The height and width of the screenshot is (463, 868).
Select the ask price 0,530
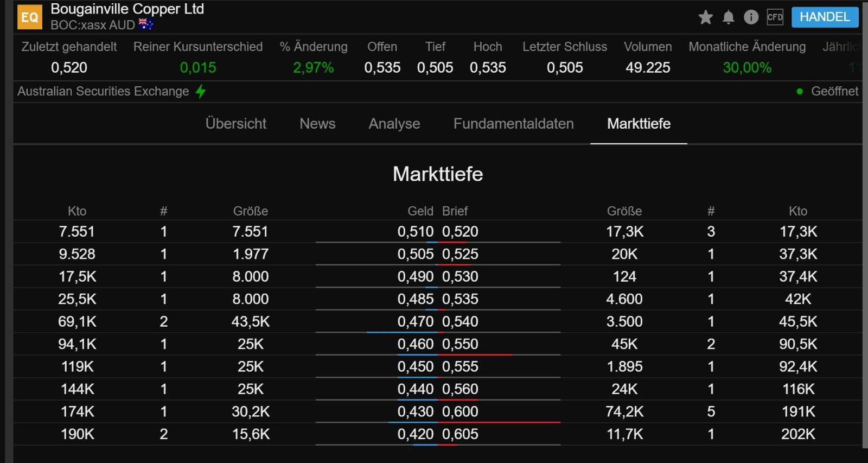tap(460, 277)
